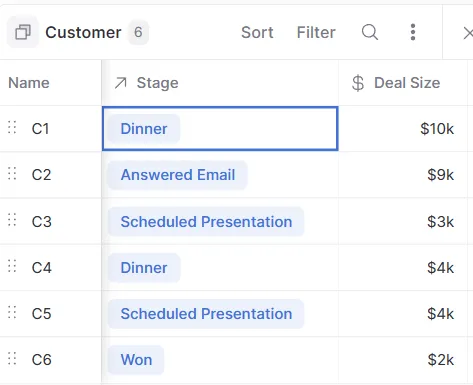
Task: Click the Customer collection icon
Action: [23, 32]
